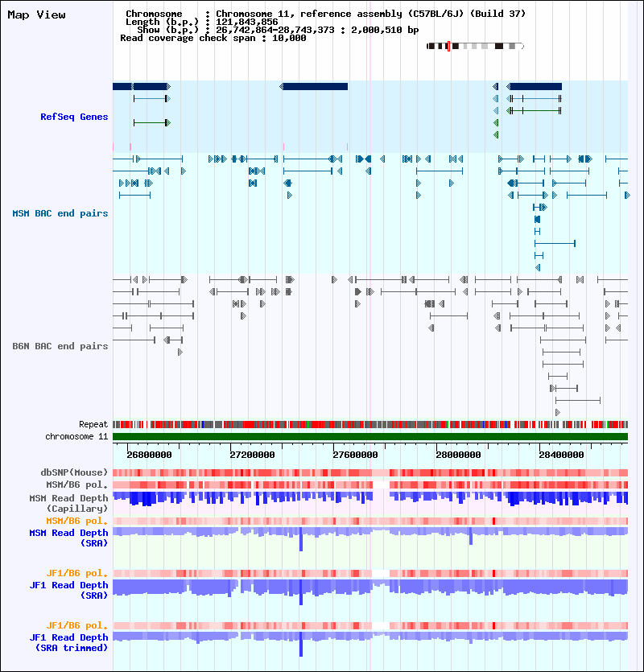This screenshot has height=672, width=644.
Task: Click the B6N BAC end pairs label
Action: coord(60,346)
